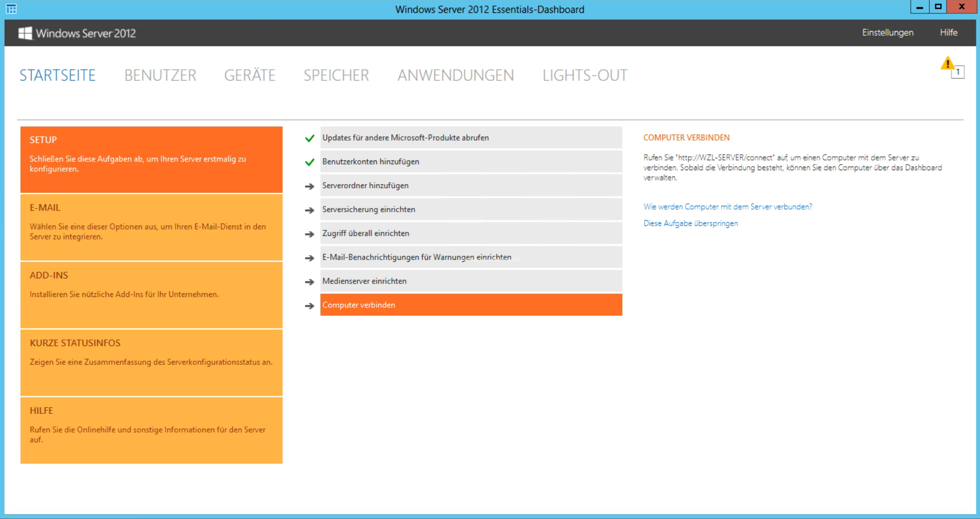This screenshot has width=980, height=519.
Task: Go to the SPEICHER tab
Action: [336, 76]
